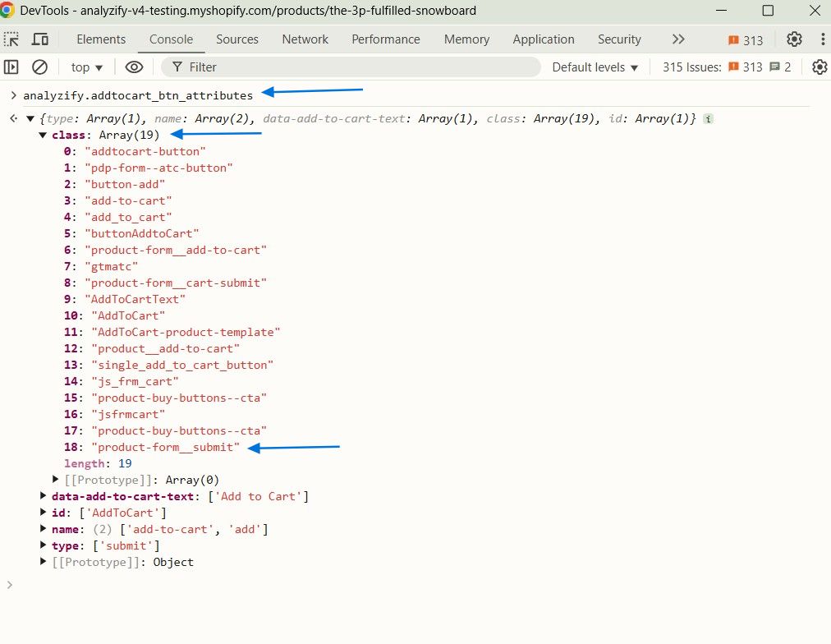Open the three-dot customize DevTools menu
831x644 pixels.
tap(823, 39)
